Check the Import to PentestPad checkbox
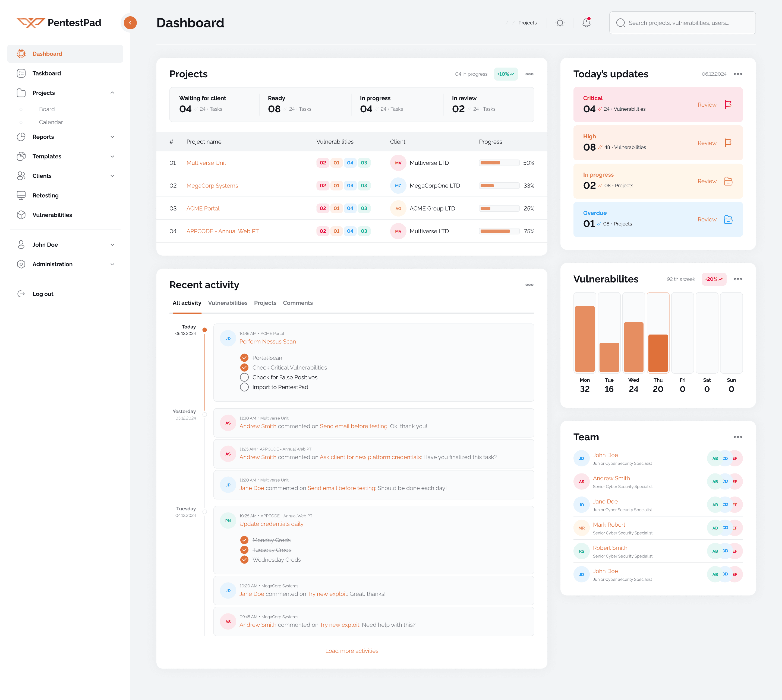Image resolution: width=782 pixels, height=700 pixels. 244,387
